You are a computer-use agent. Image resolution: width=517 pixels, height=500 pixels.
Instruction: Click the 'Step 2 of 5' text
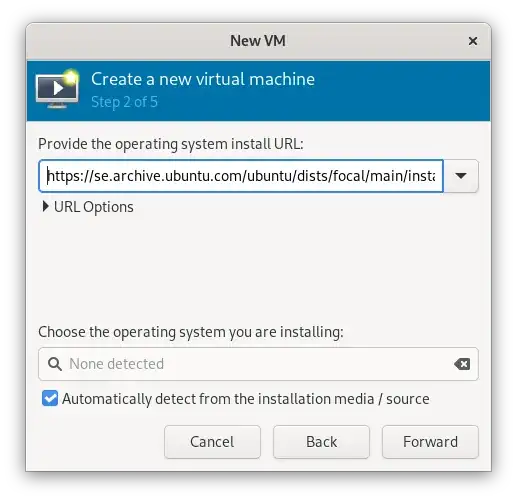(x=124, y=102)
